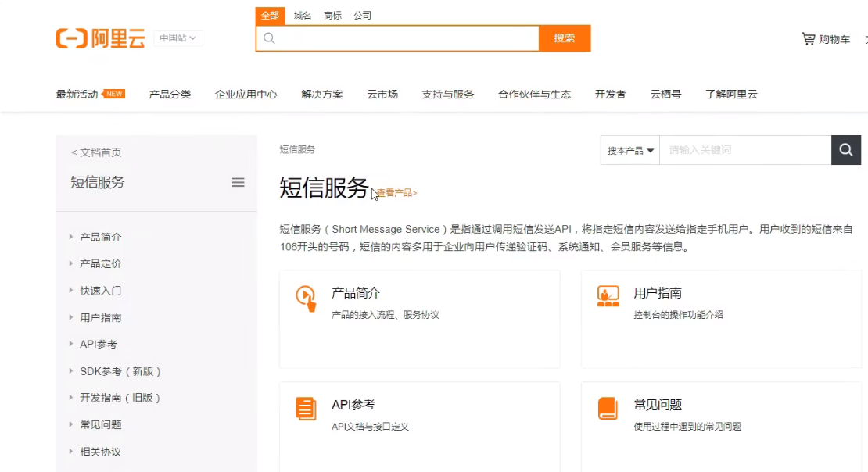The image size is (868, 472).
Task: Open the 常见问题 card title
Action: [658, 405]
